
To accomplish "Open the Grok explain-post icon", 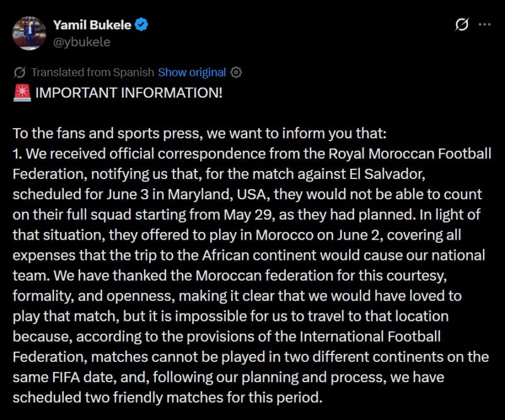I will coord(462,25).
